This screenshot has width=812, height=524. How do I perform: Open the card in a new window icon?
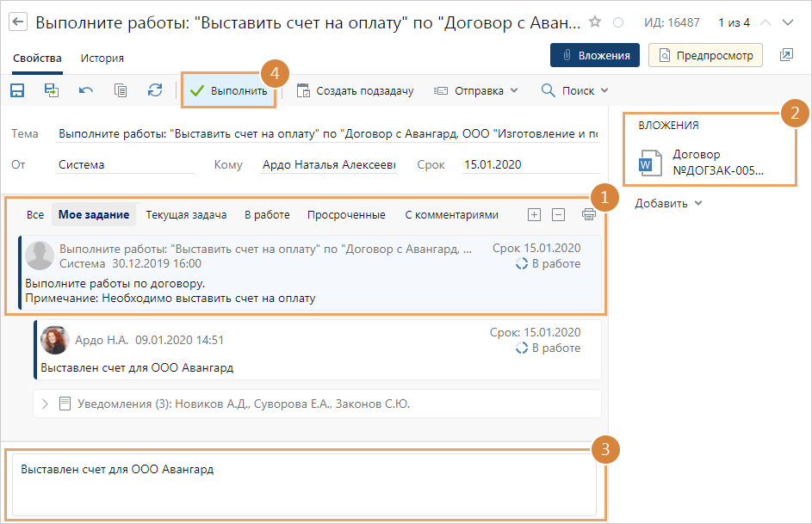click(x=786, y=55)
